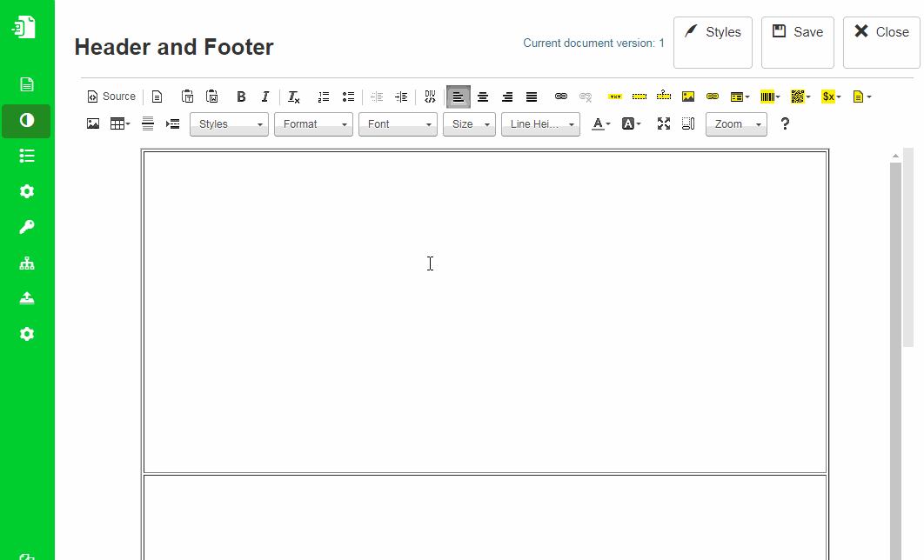Open the Zoom dropdown
This screenshot has height=560, width=924.
point(736,124)
